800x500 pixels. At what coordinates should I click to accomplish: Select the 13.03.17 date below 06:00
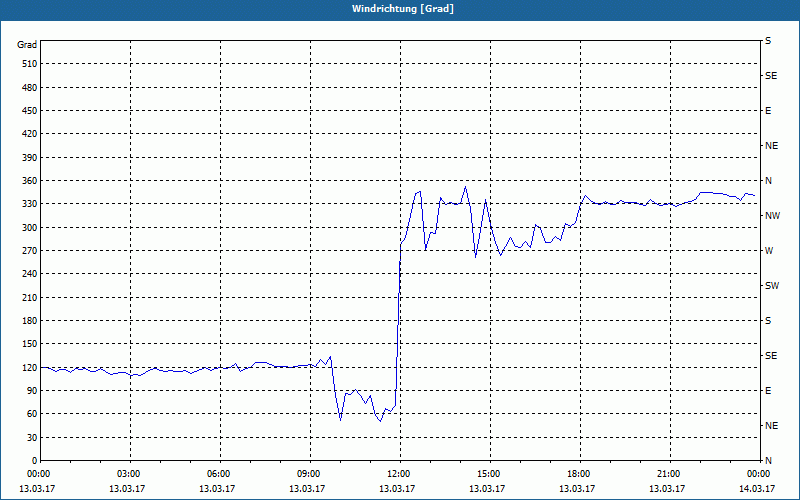pyautogui.click(x=217, y=489)
